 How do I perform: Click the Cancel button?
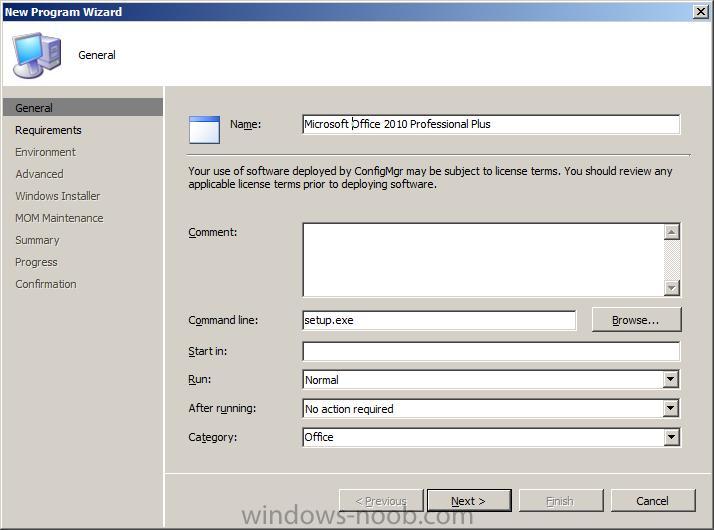point(653,501)
